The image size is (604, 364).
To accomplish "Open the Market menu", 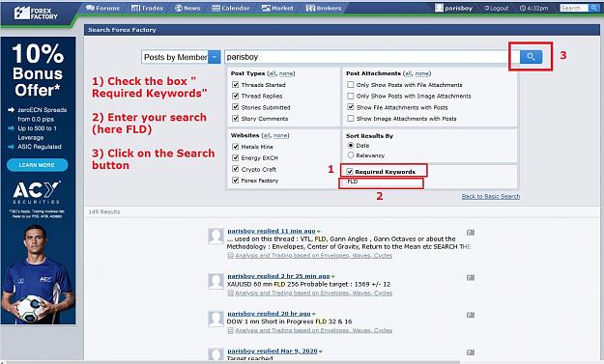I will (x=277, y=8).
